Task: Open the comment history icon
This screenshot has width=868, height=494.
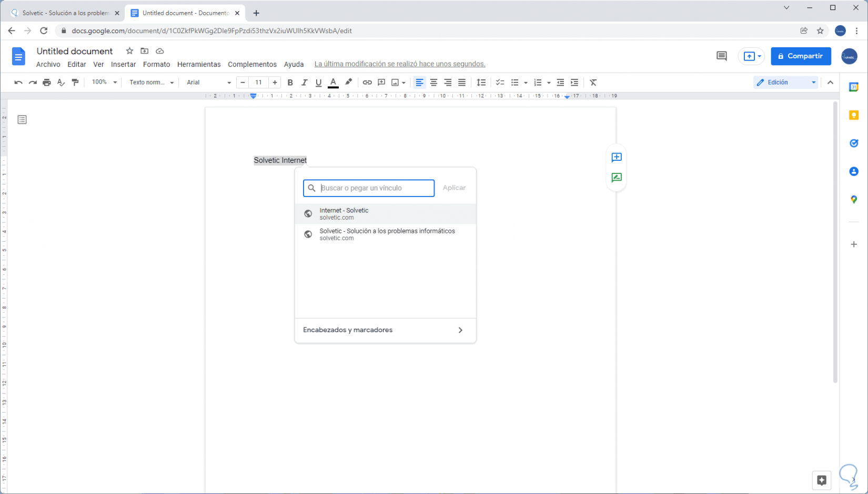Action: tap(722, 56)
